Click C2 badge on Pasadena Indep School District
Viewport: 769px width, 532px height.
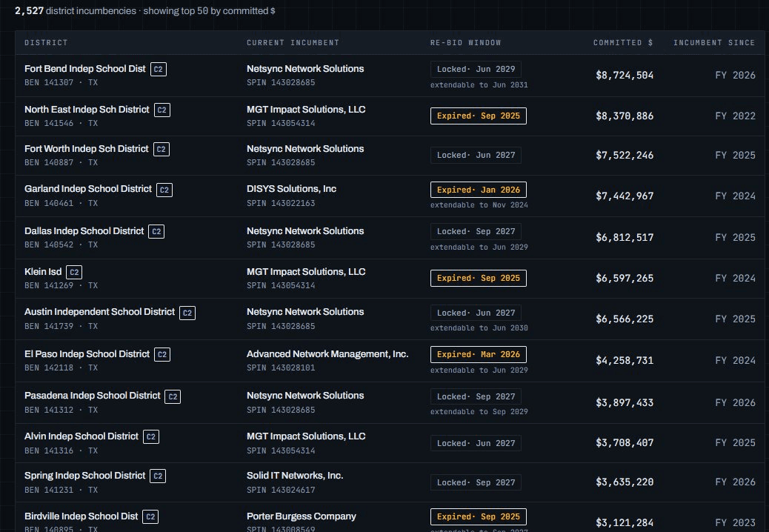[x=173, y=396]
